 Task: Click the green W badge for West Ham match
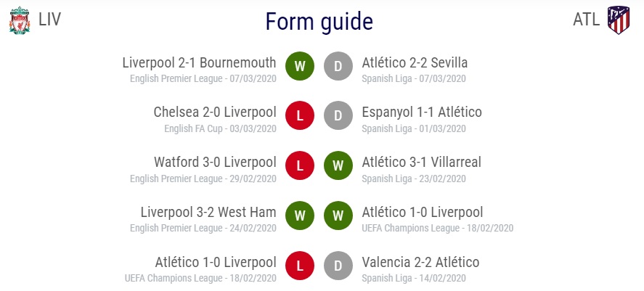(x=300, y=216)
